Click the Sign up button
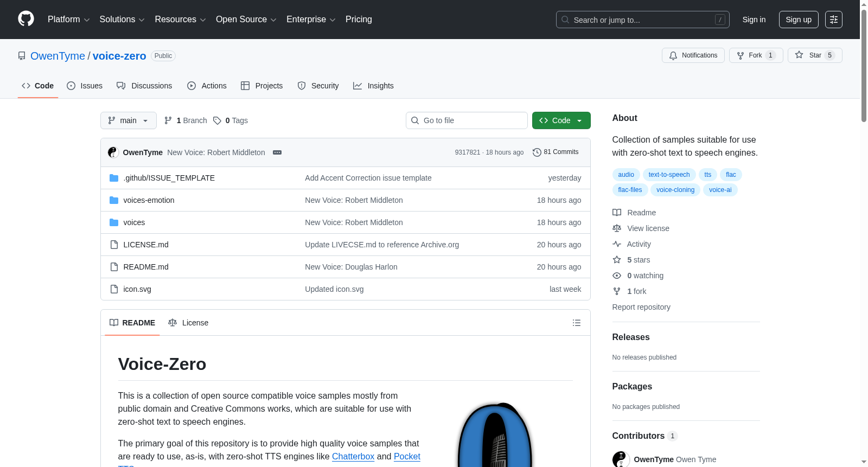 [799, 20]
